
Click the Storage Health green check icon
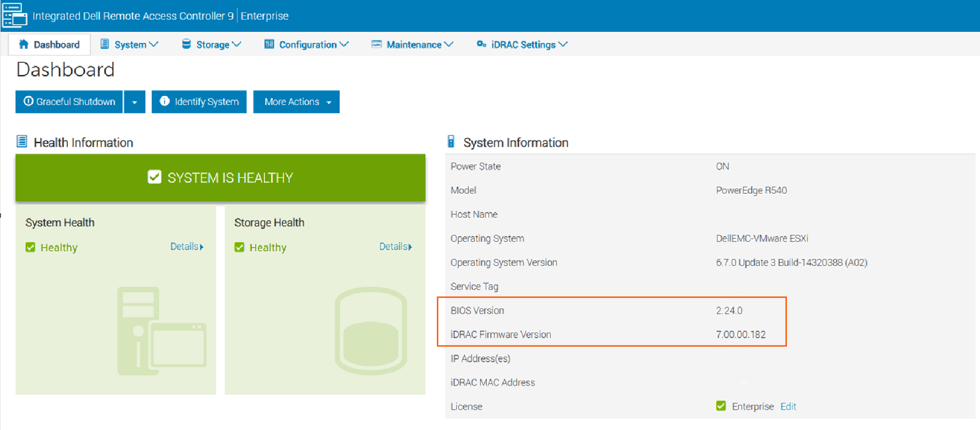click(240, 248)
